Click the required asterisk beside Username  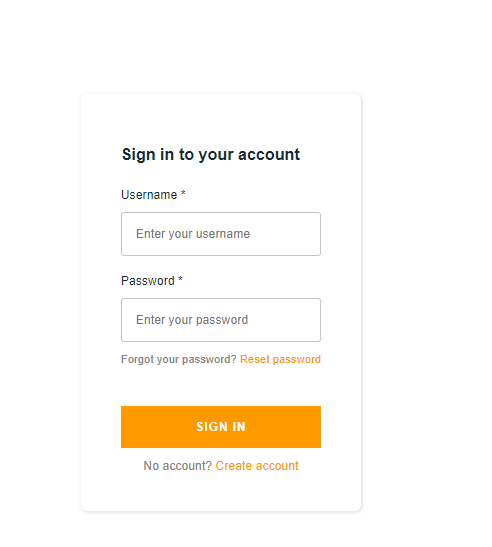pos(183,193)
